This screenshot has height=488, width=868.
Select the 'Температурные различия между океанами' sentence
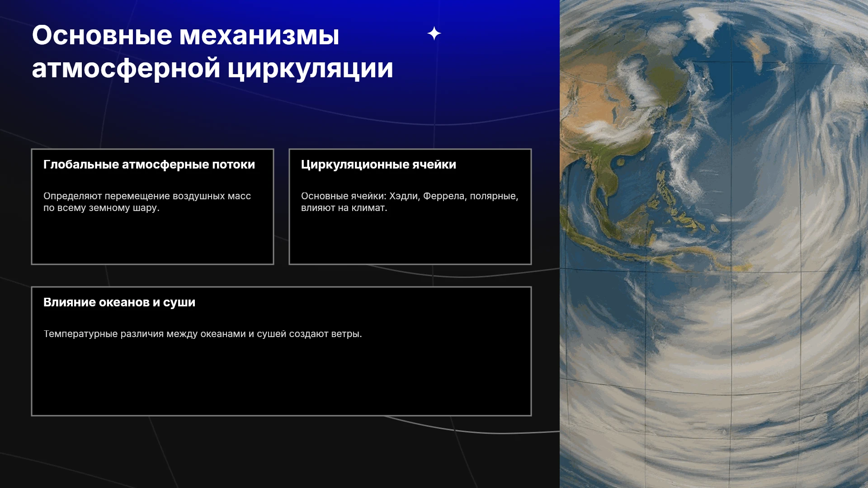203,334
